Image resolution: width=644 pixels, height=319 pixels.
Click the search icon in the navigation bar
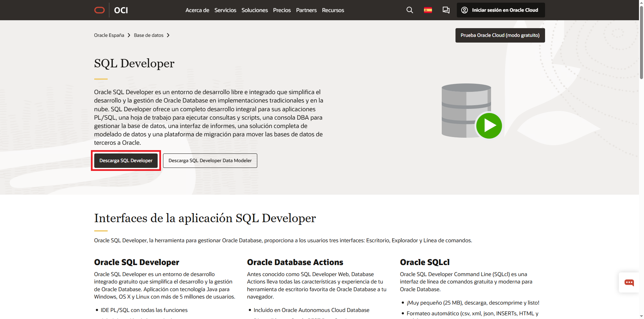410,10
